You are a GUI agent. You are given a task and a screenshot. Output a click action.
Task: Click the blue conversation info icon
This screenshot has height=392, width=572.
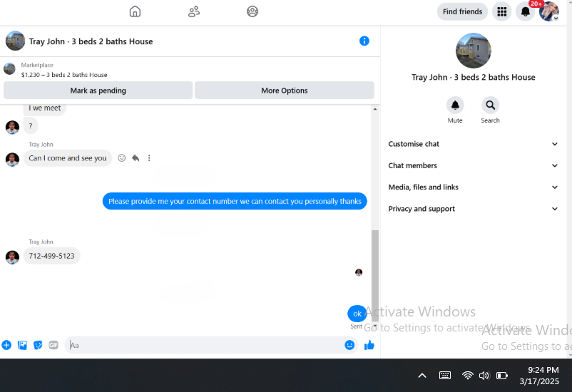click(x=364, y=41)
